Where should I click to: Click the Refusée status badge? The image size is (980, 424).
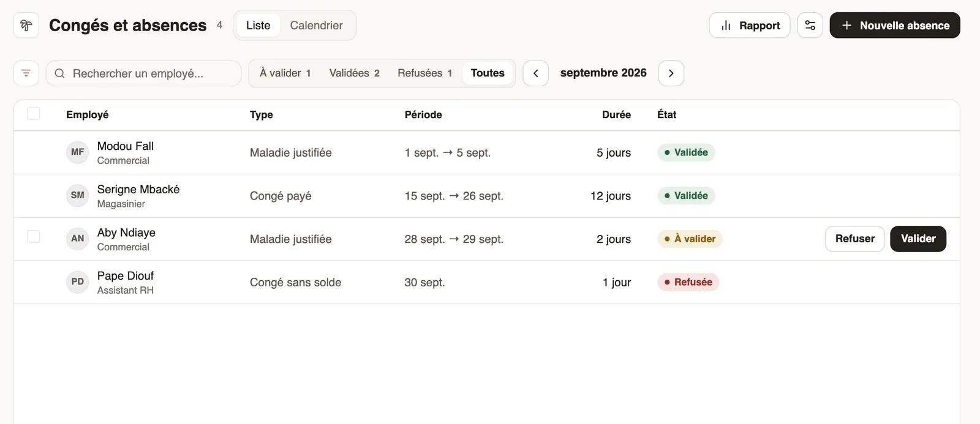[x=688, y=282]
